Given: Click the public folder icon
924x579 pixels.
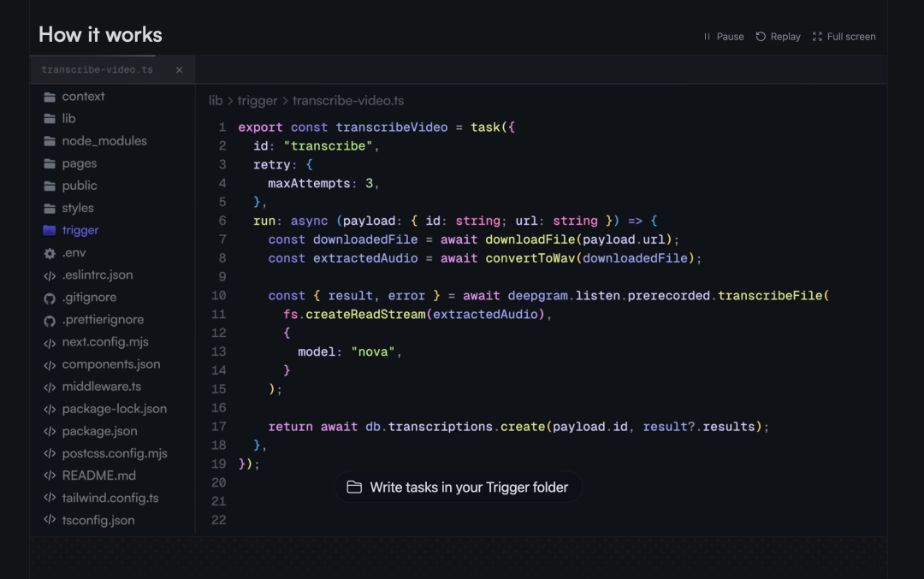Looking at the screenshot, I should tap(50, 186).
